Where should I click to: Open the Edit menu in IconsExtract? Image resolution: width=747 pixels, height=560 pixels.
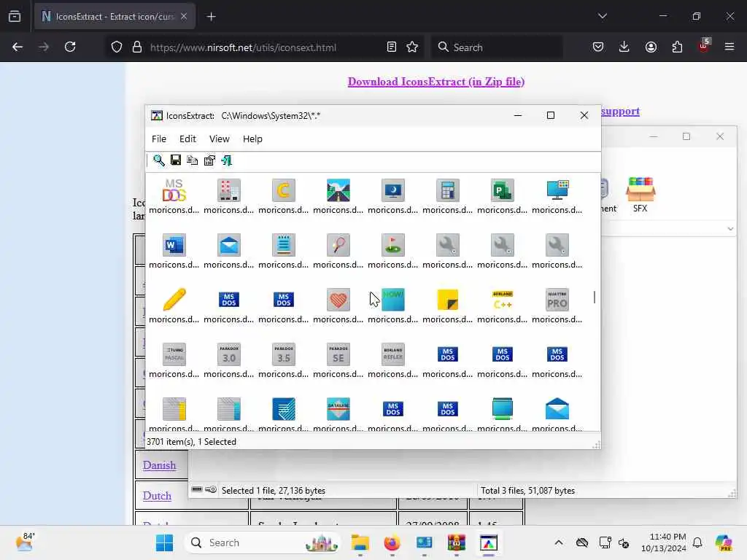pyautogui.click(x=187, y=139)
